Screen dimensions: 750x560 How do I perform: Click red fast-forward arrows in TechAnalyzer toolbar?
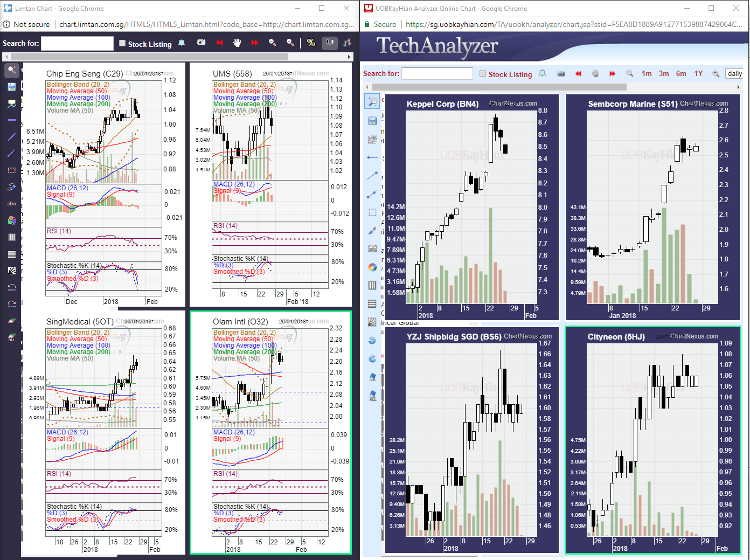[x=612, y=74]
